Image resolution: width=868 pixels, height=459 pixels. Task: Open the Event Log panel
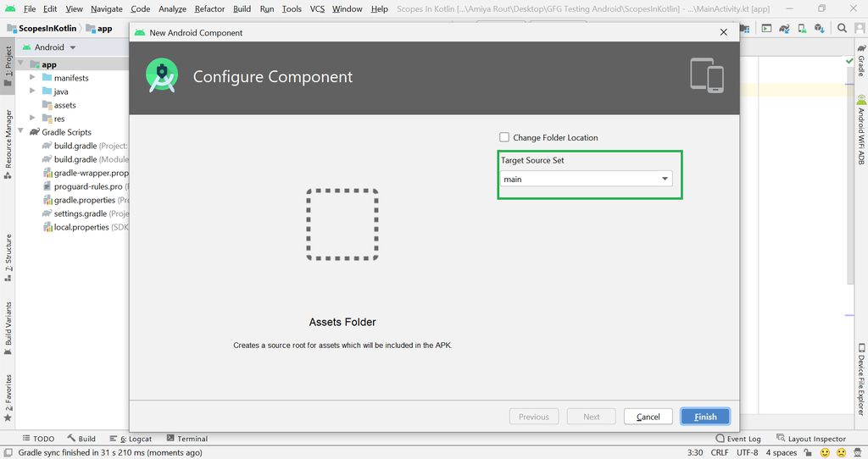click(x=738, y=439)
